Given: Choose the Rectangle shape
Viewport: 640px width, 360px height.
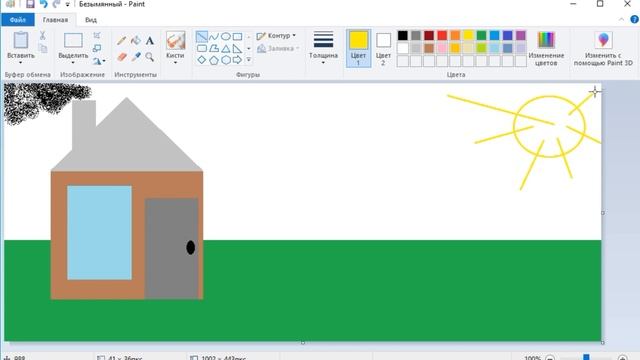Looking at the screenshot, I should click(x=237, y=37).
